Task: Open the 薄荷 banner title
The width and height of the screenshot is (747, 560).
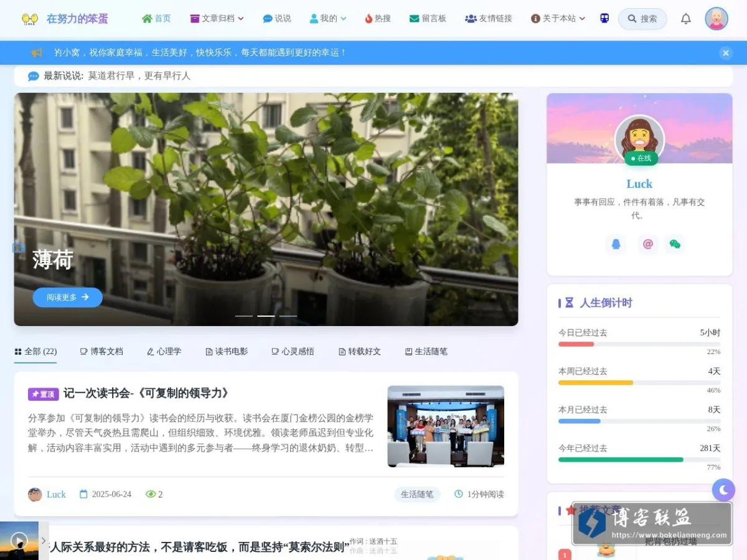Action: pyautogui.click(x=53, y=259)
